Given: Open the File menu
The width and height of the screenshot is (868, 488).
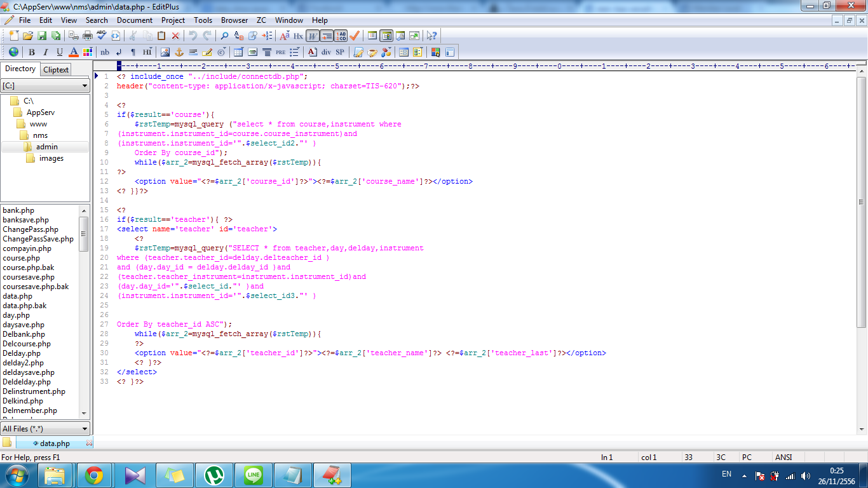Looking at the screenshot, I should click(x=25, y=20).
